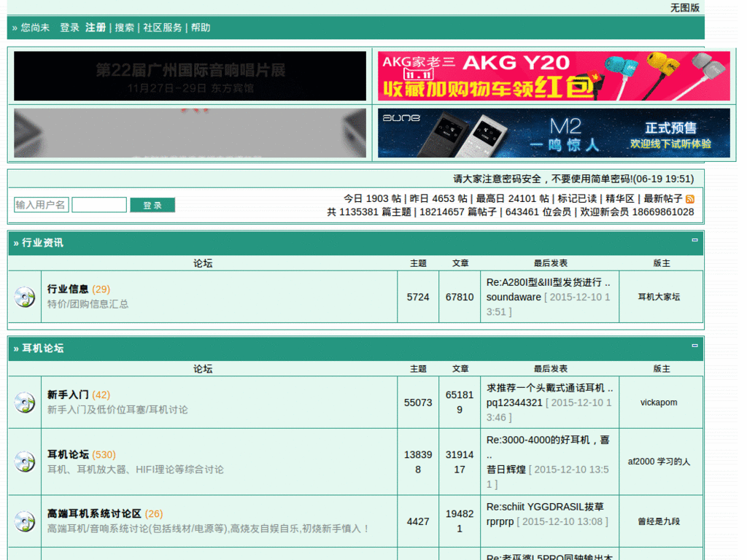747x560 pixels.
Task: Click topic count 4427 in 高端耳机 row
Action: 418,522
